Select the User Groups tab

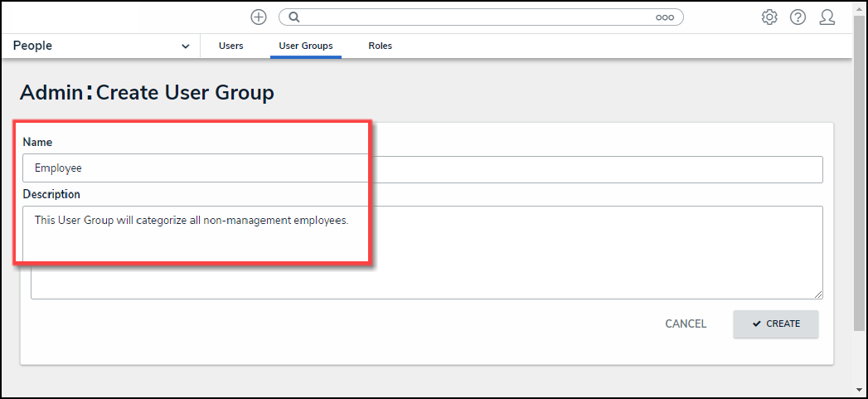tap(306, 46)
